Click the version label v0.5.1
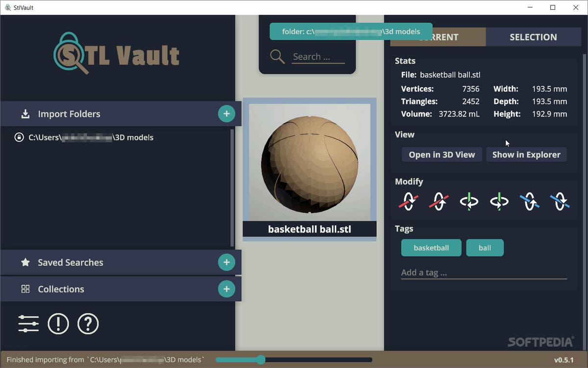Image resolution: width=588 pixels, height=368 pixels. tap(563, 360)
